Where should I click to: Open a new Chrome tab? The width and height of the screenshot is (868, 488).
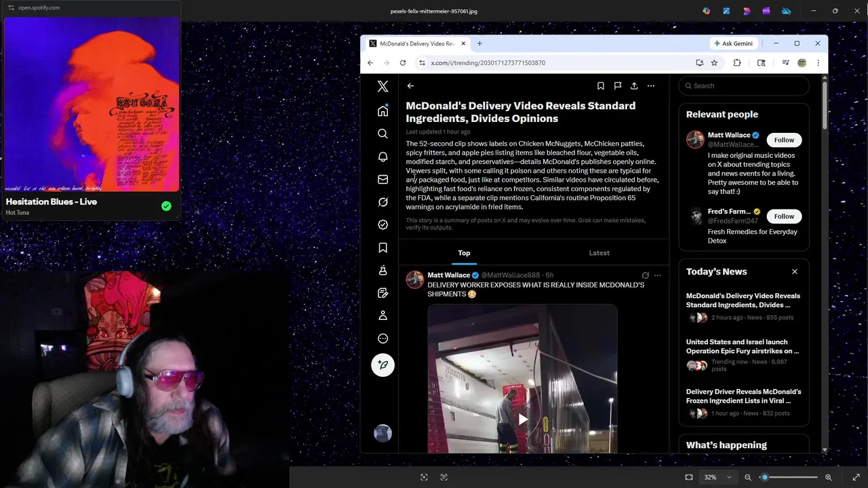[x=479, y=43]
